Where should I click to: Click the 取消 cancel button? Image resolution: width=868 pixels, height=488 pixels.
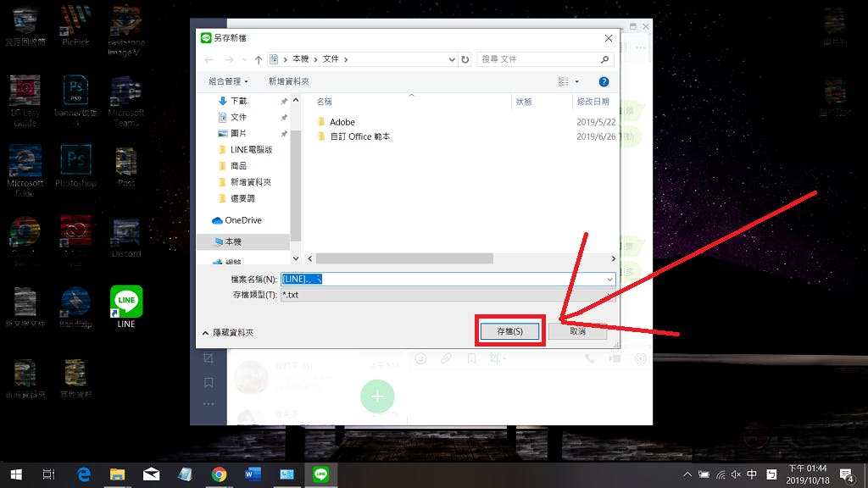577,331
